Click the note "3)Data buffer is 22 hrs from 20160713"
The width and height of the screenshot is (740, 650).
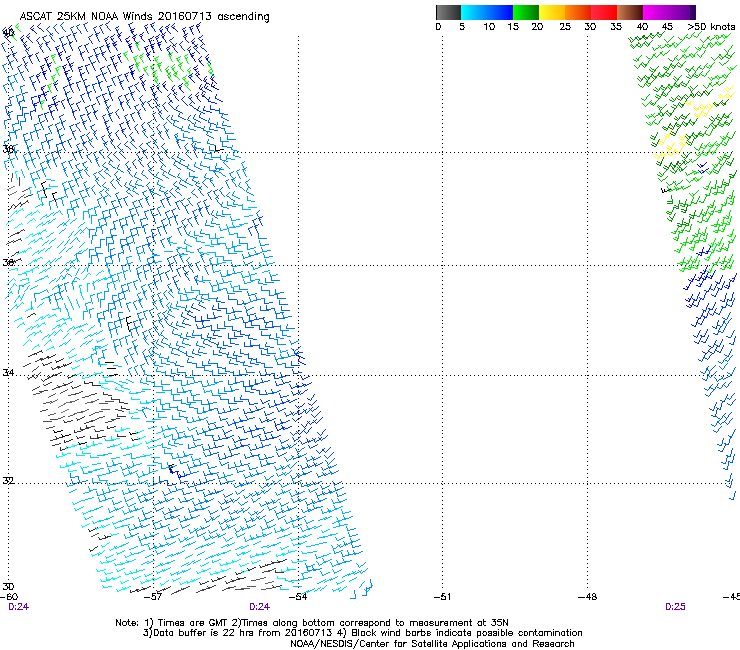coord(239,633)
